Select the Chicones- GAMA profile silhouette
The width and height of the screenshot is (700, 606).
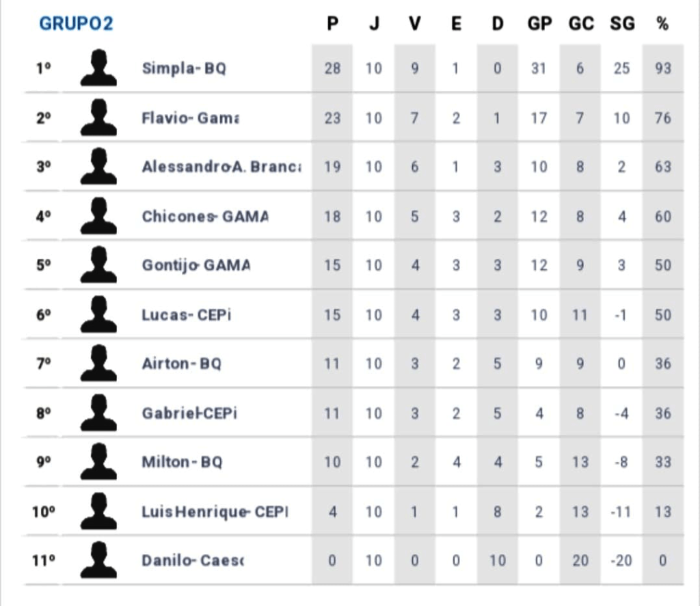(x=98, y=216)
